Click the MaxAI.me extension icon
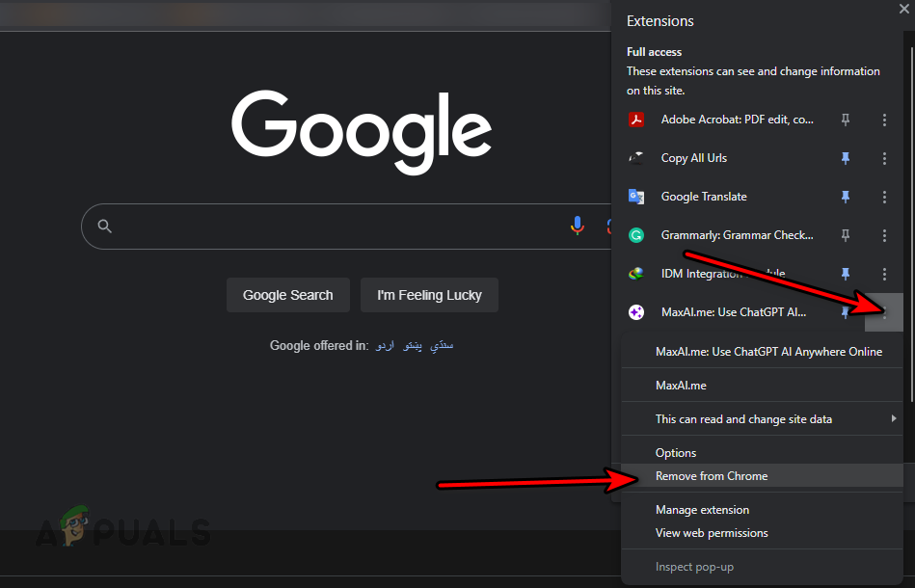Viewport: 915px width, 588px height. (x=636, y=311)
